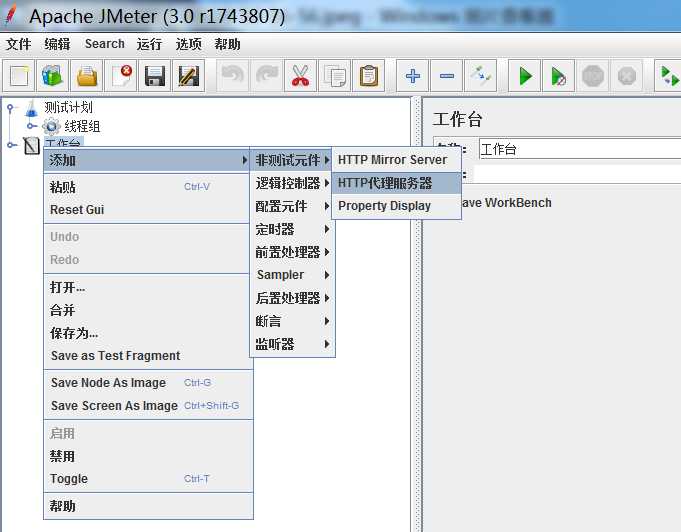The height and width of the screenshot is (532, 681).
Task: Click the Undo arrow toolbar icon
Action: tap(233, 76)
